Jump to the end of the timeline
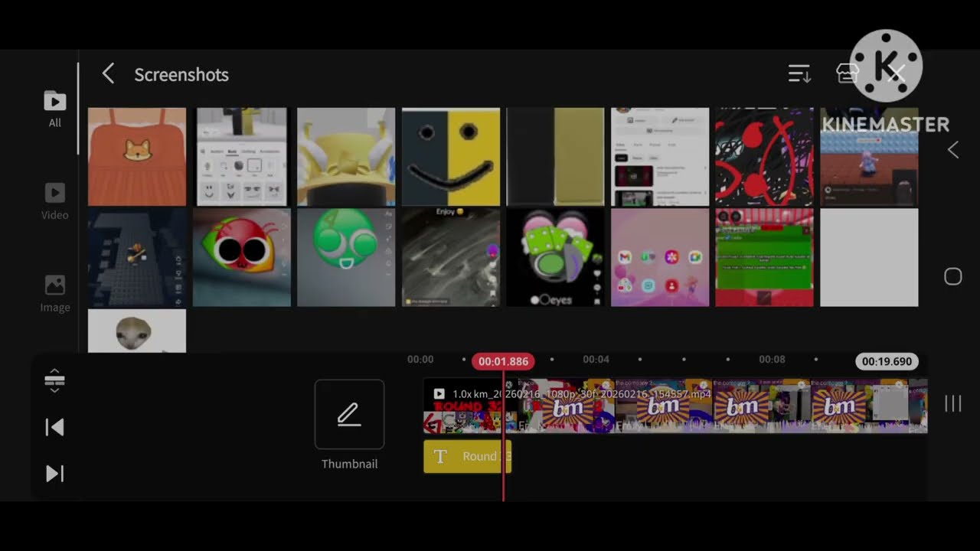 pyautogui.click(x=54, y=474)
